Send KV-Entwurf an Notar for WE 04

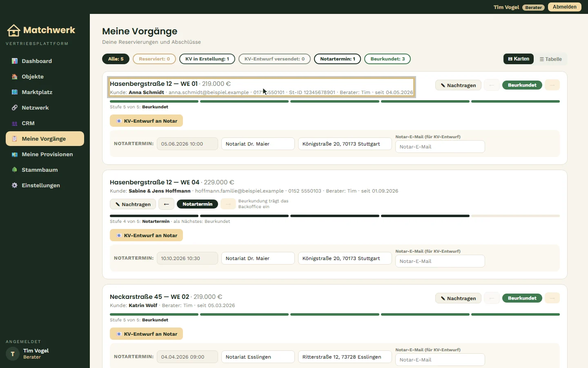coord(146,235)
